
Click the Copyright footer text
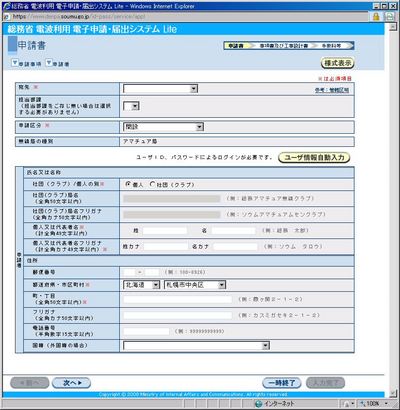193,394
